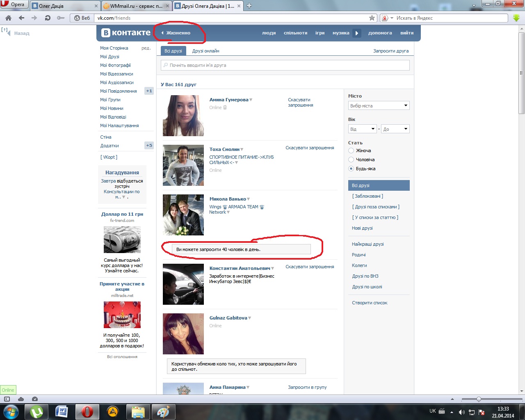Open Microsoft Word from the taskbar
Screen dimensions: 525x420
62,412
